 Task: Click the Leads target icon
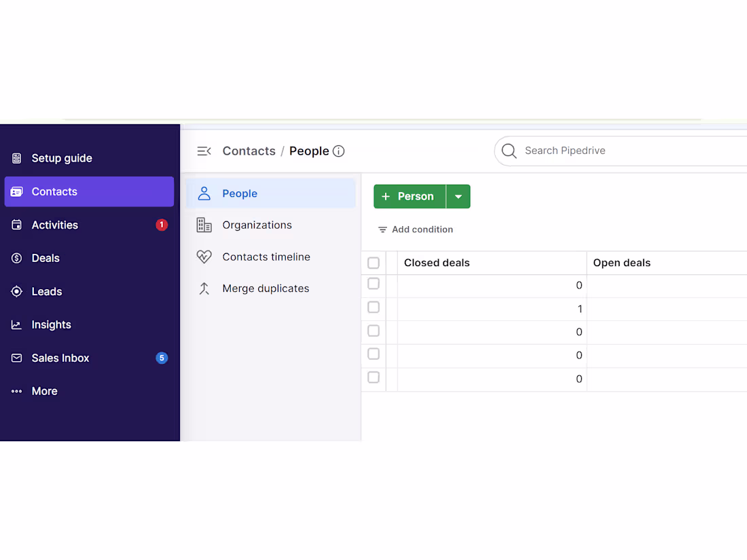pos(17,291)
